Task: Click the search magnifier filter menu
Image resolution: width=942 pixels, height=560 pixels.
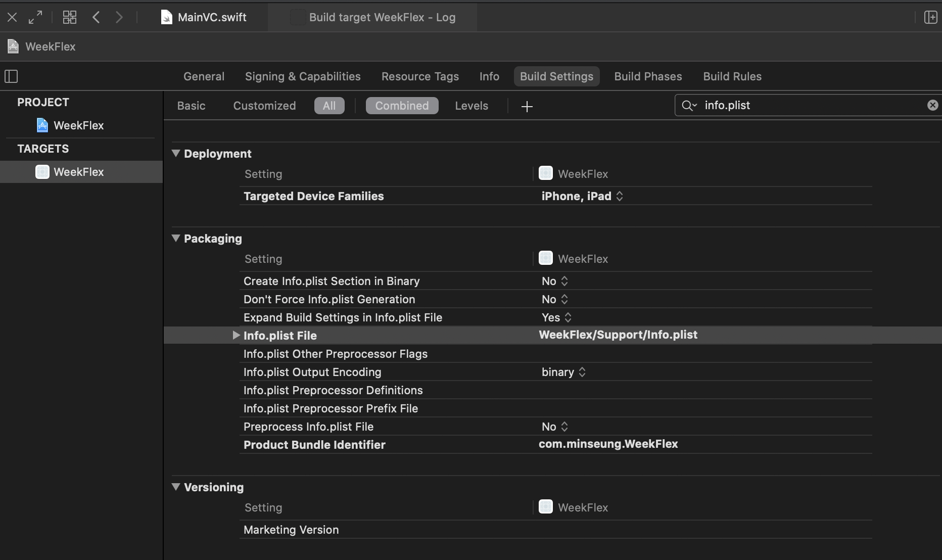Action: click(x=689, y=106)
